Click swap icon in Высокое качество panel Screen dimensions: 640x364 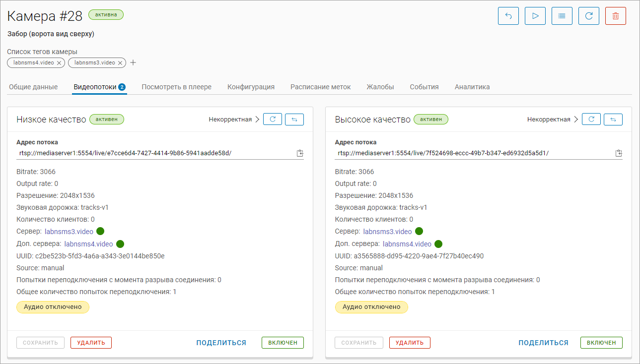(613, 120)
